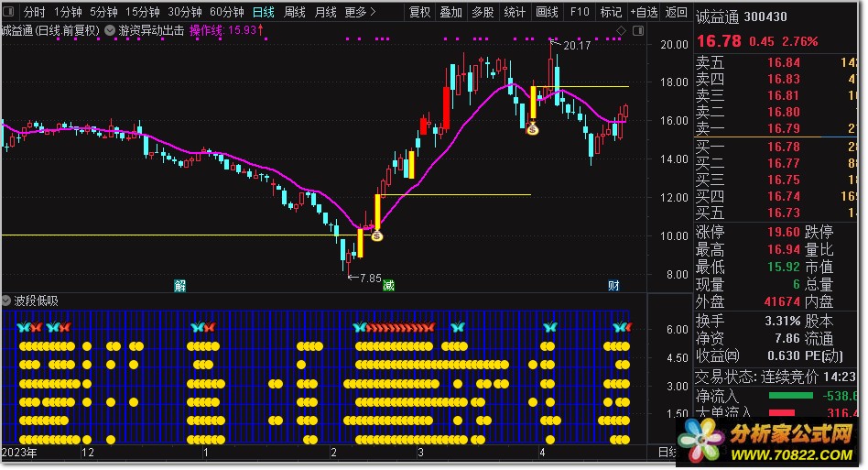Click the diamond icon in chart header
868x470 pixels.
pos(621,31)
